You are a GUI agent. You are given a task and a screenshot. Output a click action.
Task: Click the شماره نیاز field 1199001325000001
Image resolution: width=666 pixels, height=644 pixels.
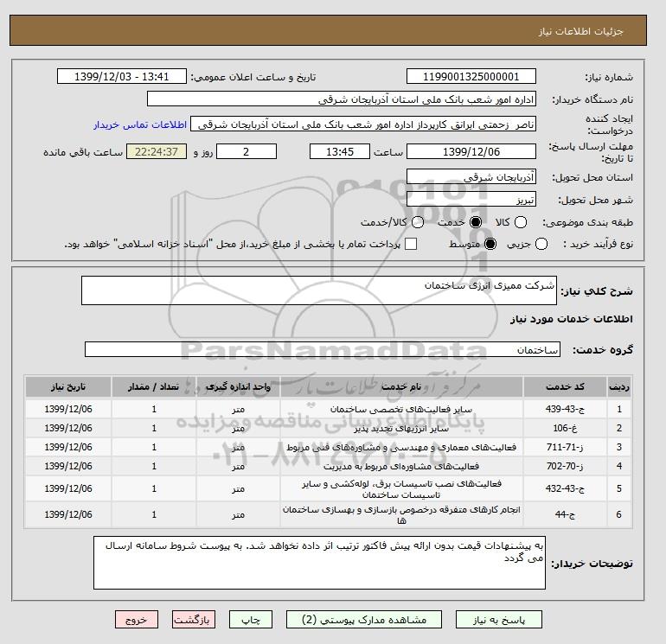471,77
